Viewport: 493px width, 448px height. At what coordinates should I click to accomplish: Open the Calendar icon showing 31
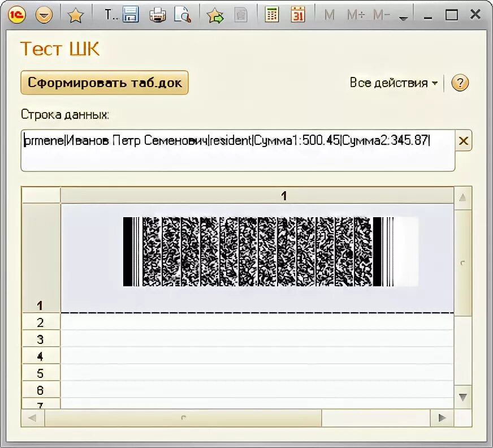point(297,15)
